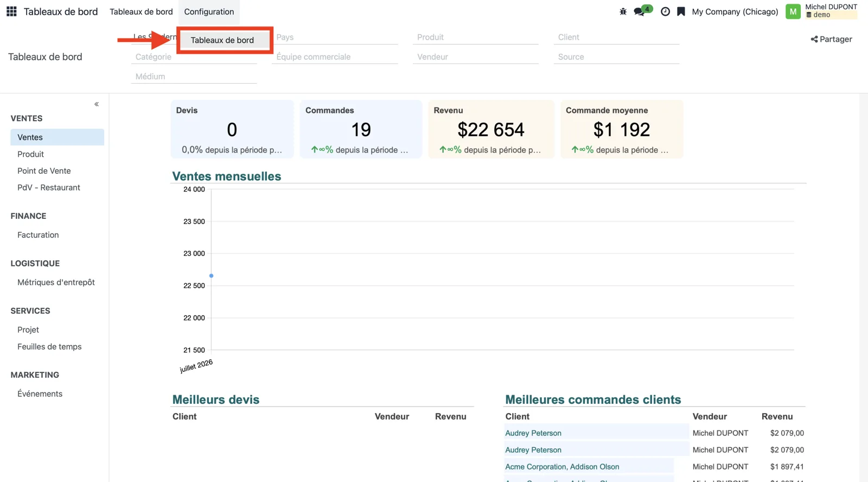
Task: Click the VENTES section header
Action: (x=27, y=118)
